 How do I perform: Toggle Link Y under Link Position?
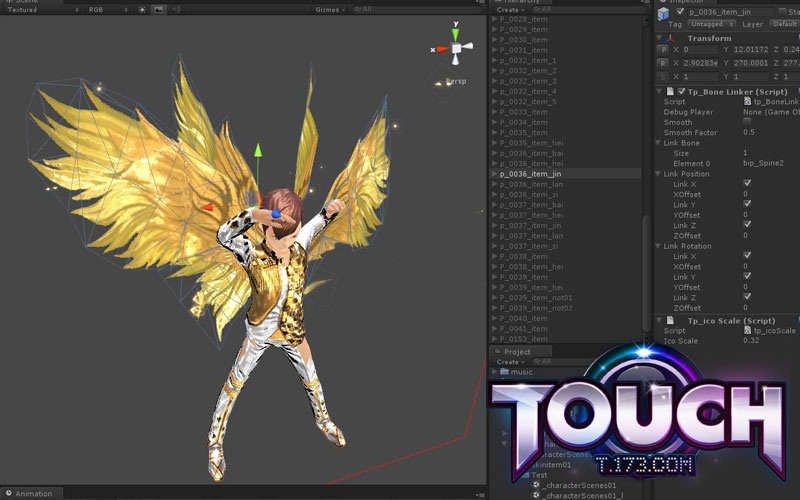coord(747,204)
